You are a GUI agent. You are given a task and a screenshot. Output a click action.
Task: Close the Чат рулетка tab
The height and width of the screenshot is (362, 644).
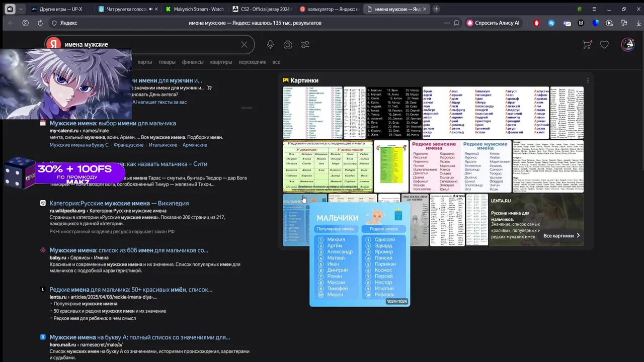(x=156, y=9)
